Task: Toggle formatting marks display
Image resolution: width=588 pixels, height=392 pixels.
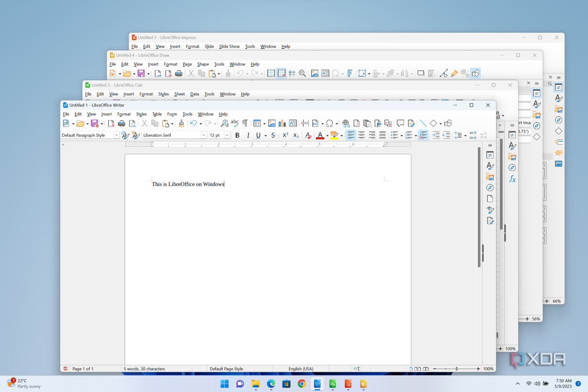Action: pyautogui.click(x=245, y=123)
